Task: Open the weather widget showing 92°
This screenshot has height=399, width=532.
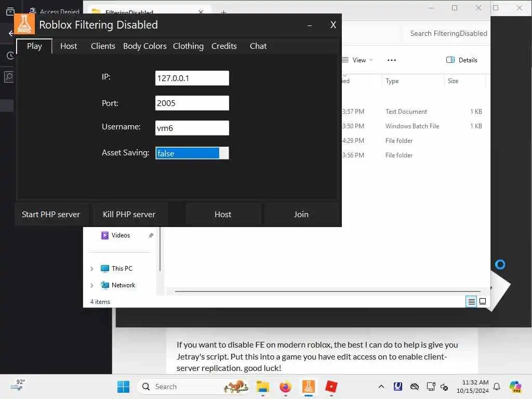Action: click(18, 386)
